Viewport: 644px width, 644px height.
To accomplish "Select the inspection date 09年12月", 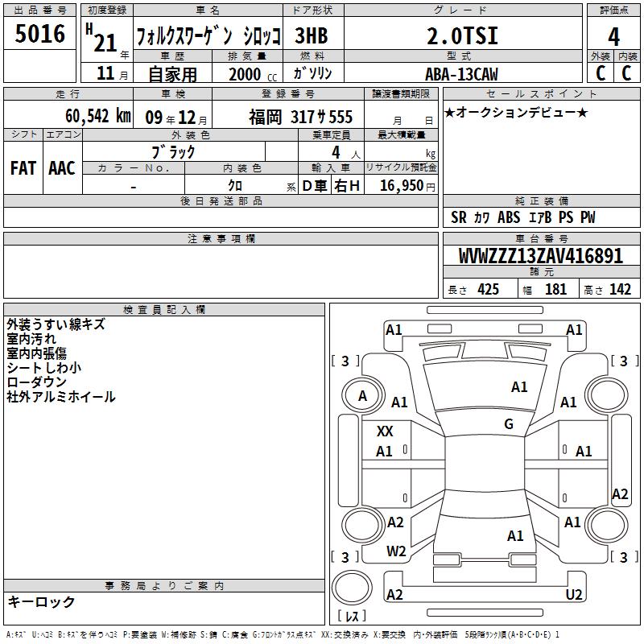I will click(x=176, y=118).
